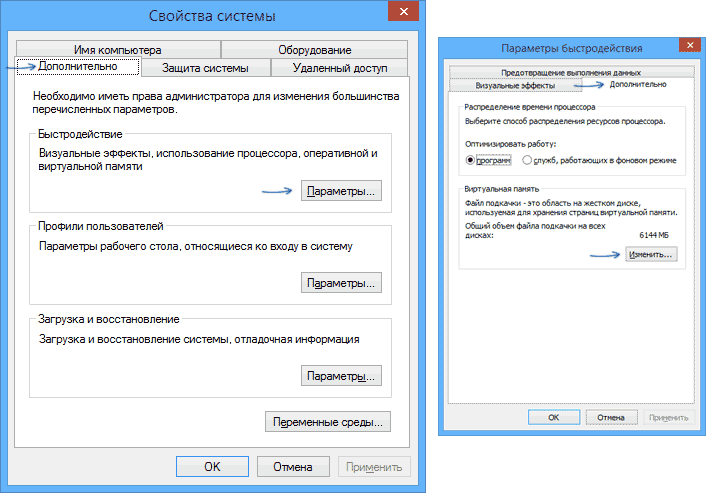The image size is (706, 493).
Task: Open the Имя компьютера tab
Action: click(x=117, y=50)
